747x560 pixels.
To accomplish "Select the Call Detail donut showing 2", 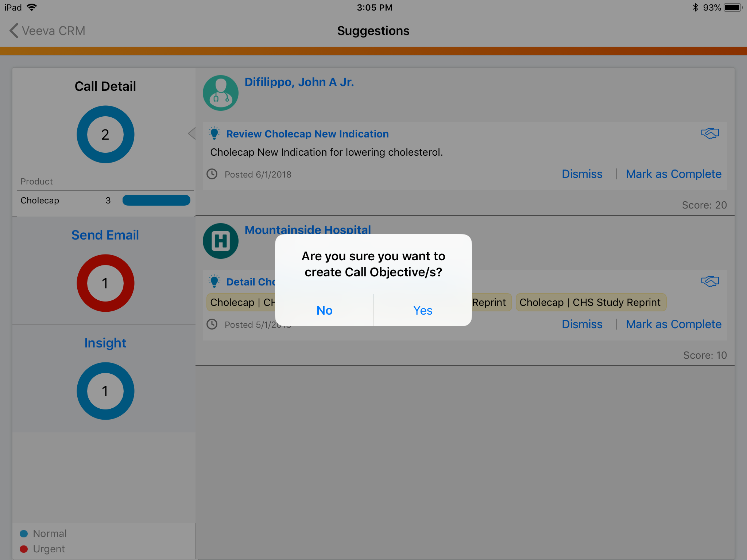I will 105,135.
